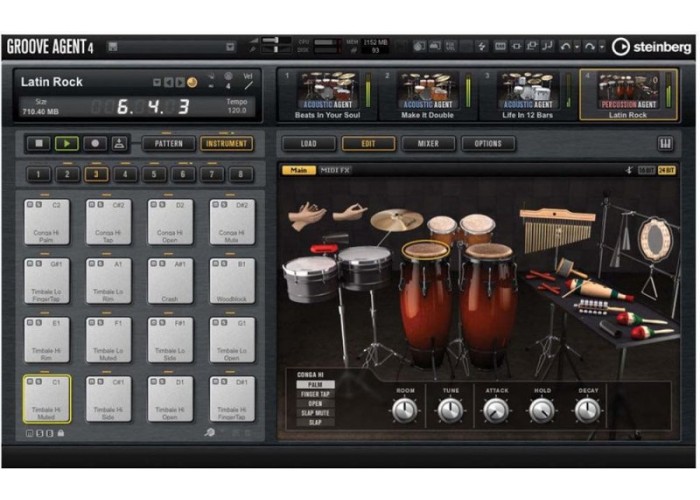
Task: Toggle mute on the C2 Conga Hi Palm pad
Action: tap(30, 204)
